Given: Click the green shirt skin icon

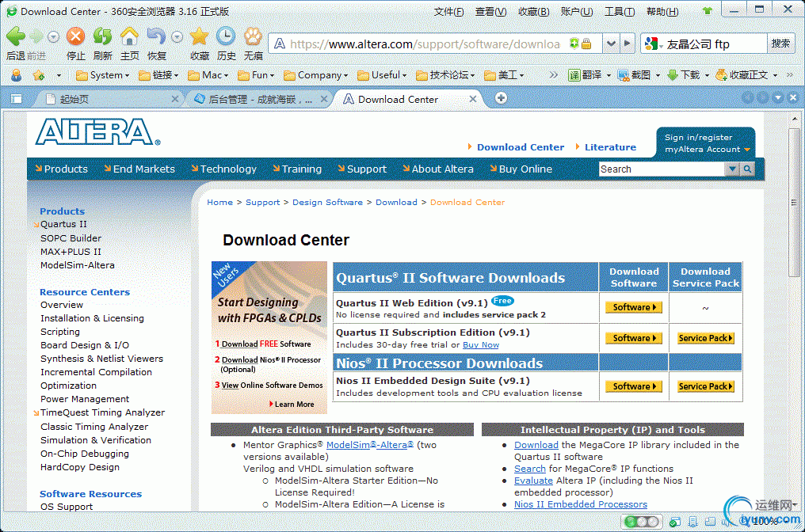Looking at the screenshot, I should 708,11.
